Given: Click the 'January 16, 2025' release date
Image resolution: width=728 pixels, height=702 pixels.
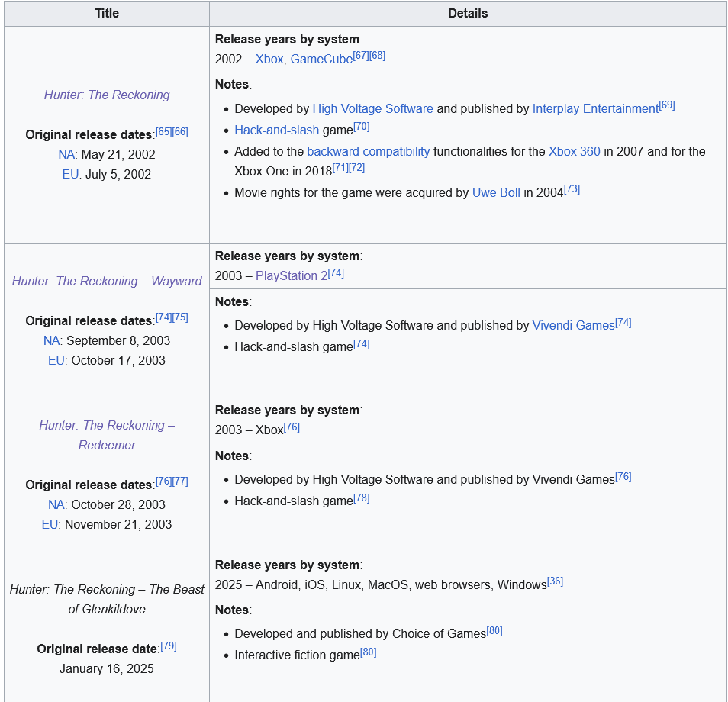Looking at the screenshot, I should pyautogui.click(x=107, y=668).
